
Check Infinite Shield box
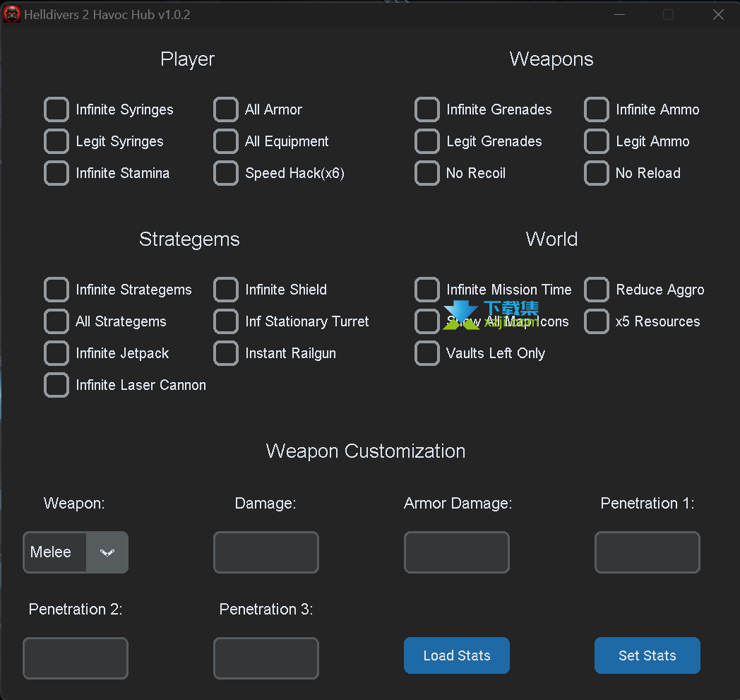[225, 290]
